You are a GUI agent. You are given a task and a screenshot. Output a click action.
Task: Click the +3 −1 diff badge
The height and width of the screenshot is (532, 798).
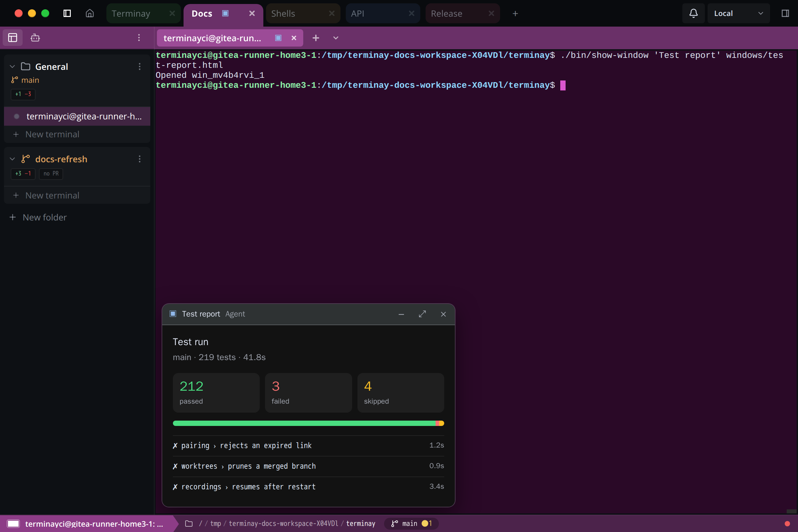(x=23, y=174)
